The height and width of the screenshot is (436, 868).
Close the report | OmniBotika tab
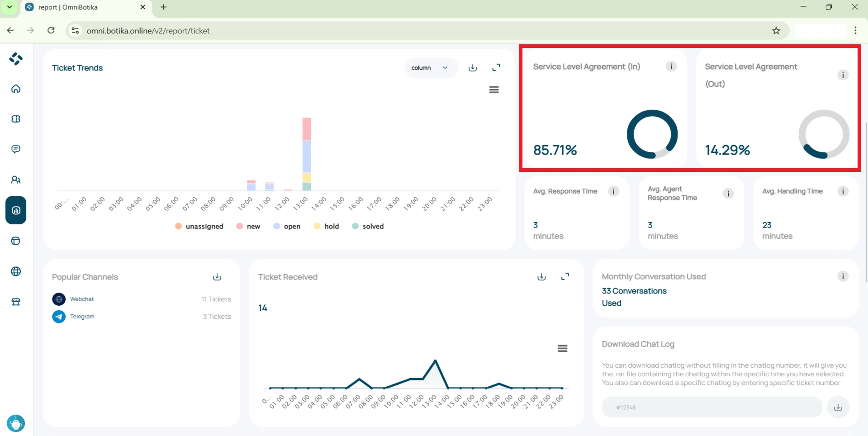[x=142, y=7]
